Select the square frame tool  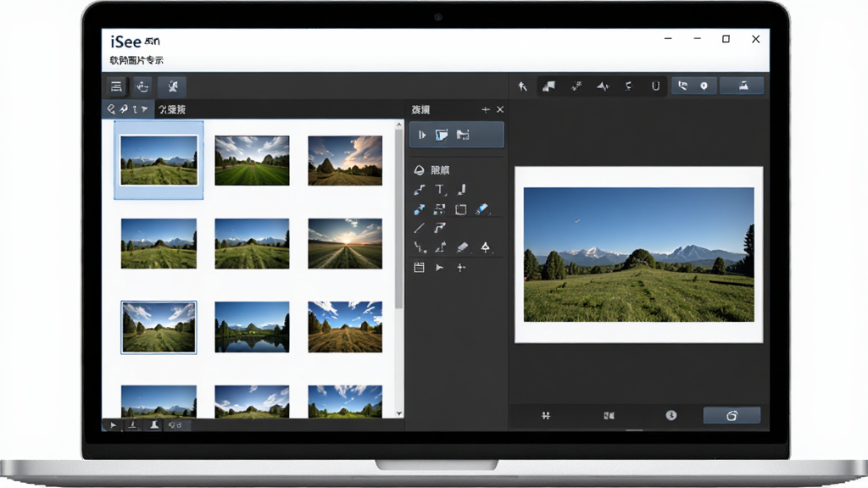coord(460,209)
